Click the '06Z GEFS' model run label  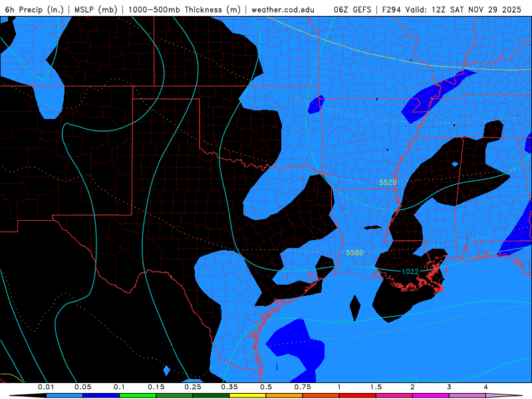coord(352,10)
